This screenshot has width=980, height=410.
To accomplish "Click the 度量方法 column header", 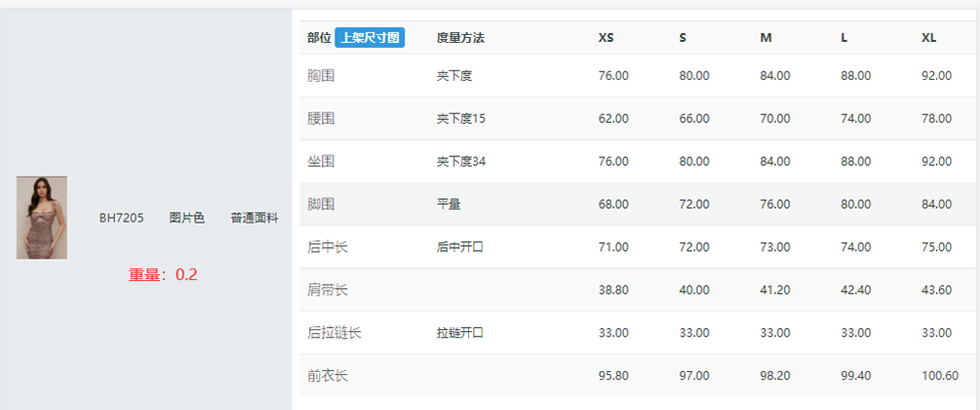I will (x=460, y=37).
